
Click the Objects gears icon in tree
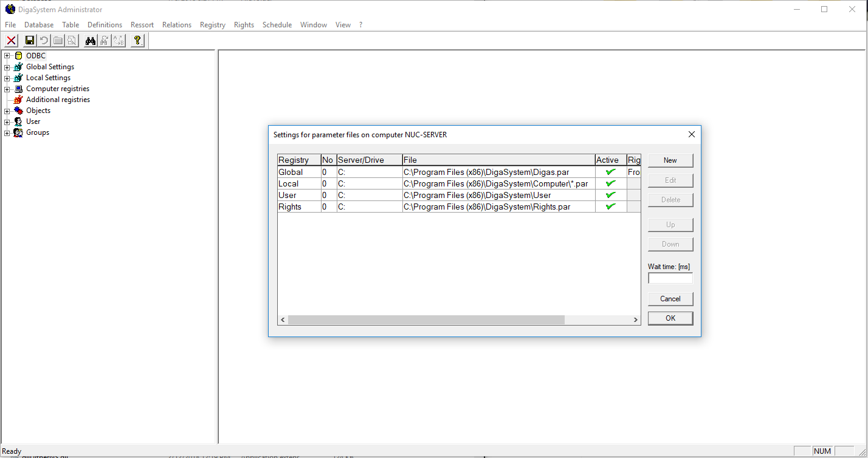18,111
